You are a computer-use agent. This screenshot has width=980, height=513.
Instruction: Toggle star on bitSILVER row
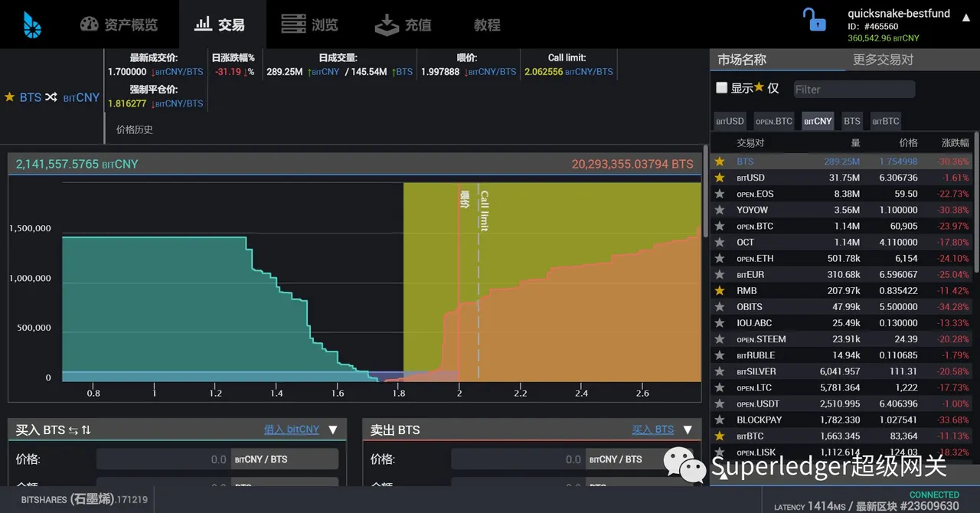click(720, 371)
